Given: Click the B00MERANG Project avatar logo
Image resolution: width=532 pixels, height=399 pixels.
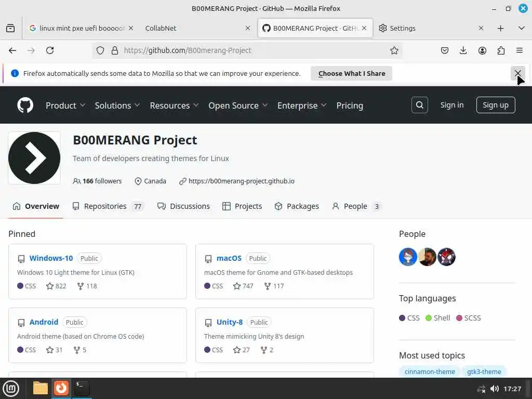Looking at the screenshot, I should [34, 158].
